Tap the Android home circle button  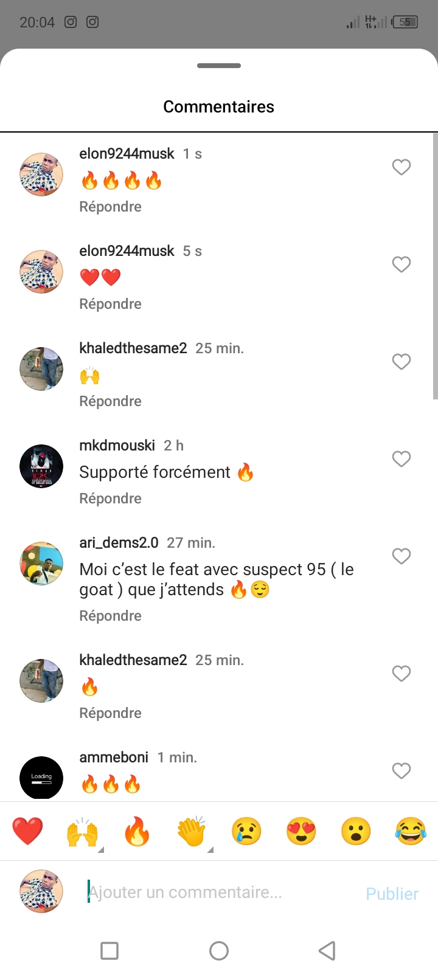(x=219, y=951)
